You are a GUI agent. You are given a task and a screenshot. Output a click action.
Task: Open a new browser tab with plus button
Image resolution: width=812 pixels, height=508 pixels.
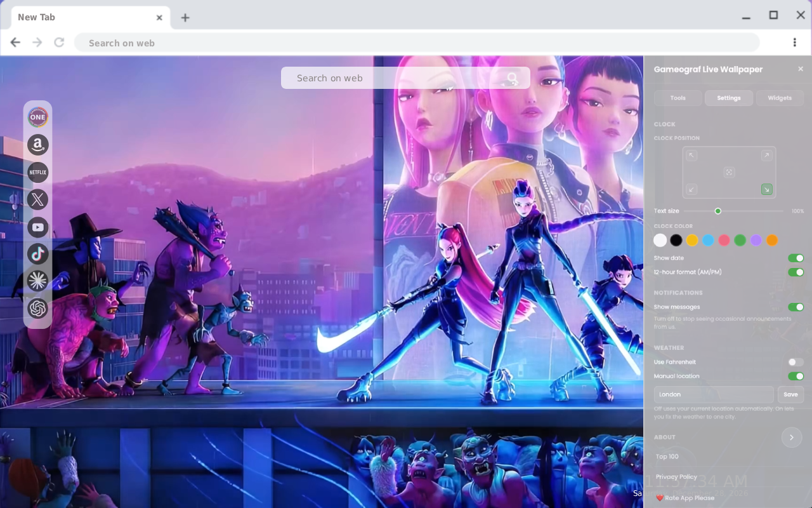(185, 18)
